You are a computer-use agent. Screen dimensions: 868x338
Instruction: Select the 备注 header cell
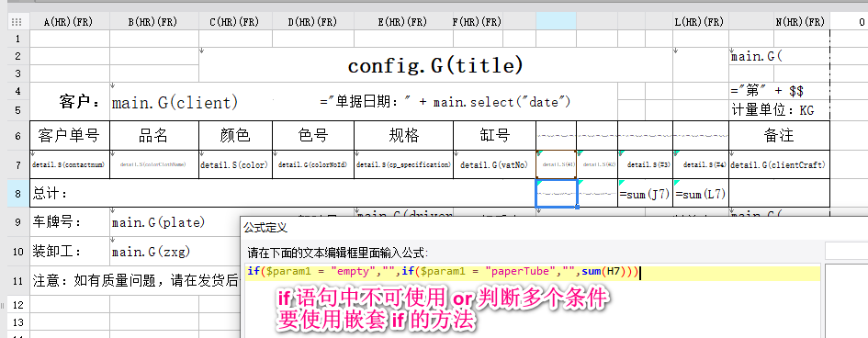click(780, 136)
